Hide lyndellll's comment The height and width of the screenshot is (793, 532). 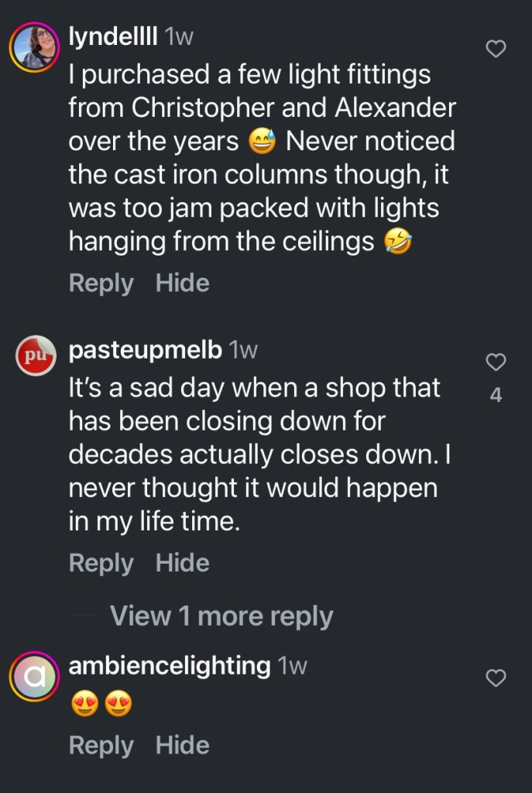point(182,283)
